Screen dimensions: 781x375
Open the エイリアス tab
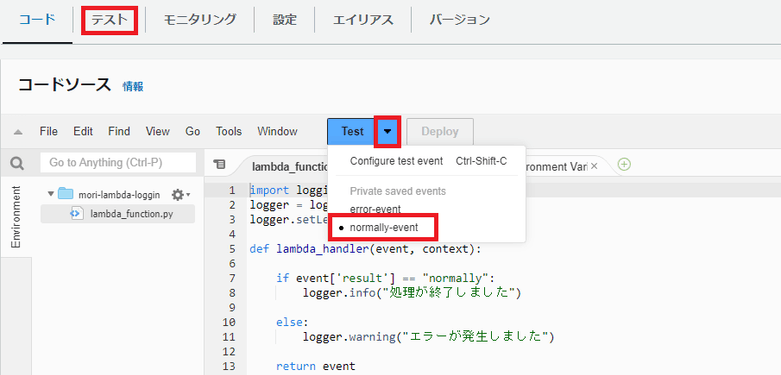[363, 20]
